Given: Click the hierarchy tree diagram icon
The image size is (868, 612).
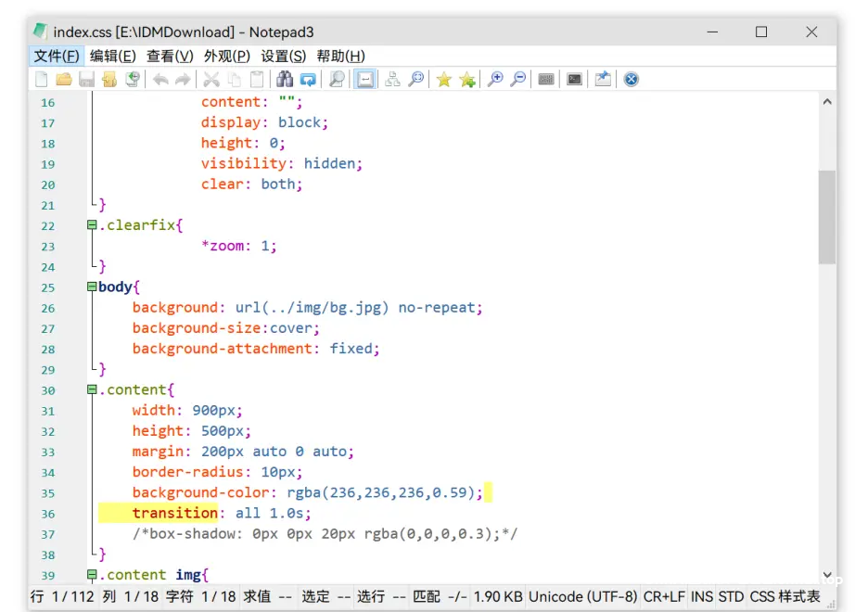Looking at the screenshot, I should pos(392,80).
